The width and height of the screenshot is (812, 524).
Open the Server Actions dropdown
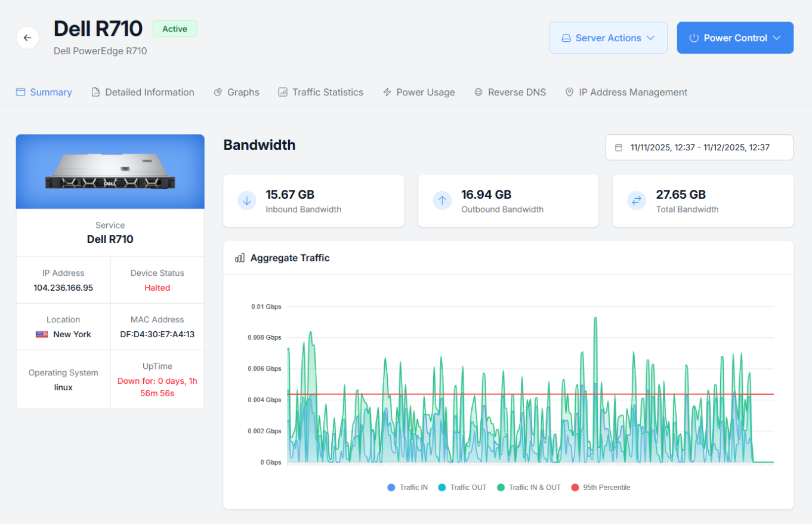click(608, 38)
